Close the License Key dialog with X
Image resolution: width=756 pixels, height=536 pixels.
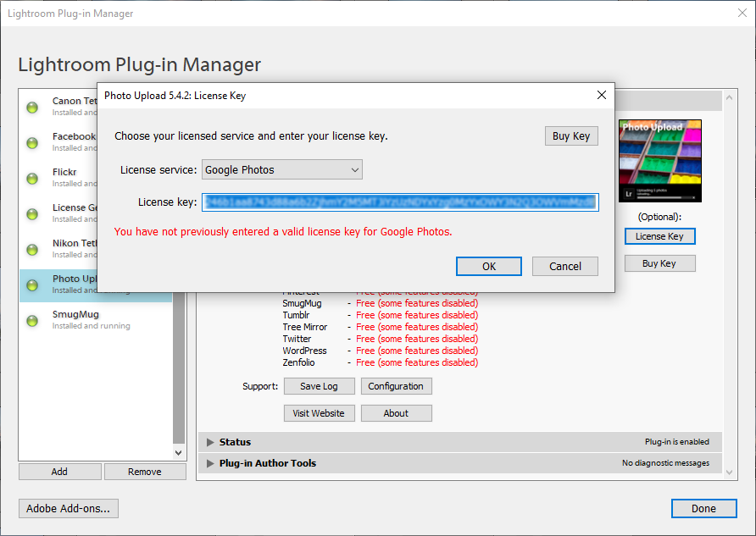[601, 96]
